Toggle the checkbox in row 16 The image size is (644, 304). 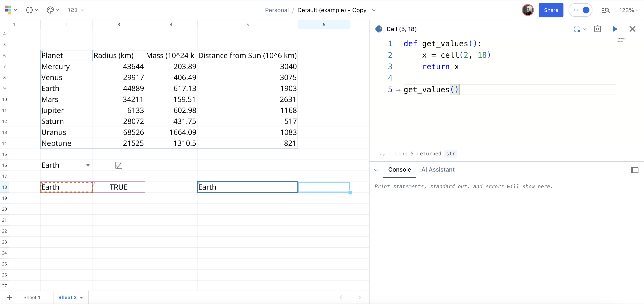coord(119,165)
